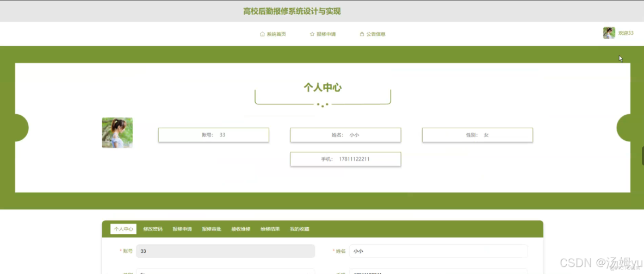
Task: Click the 欢迎33 user greeting text
Action: 626,33
